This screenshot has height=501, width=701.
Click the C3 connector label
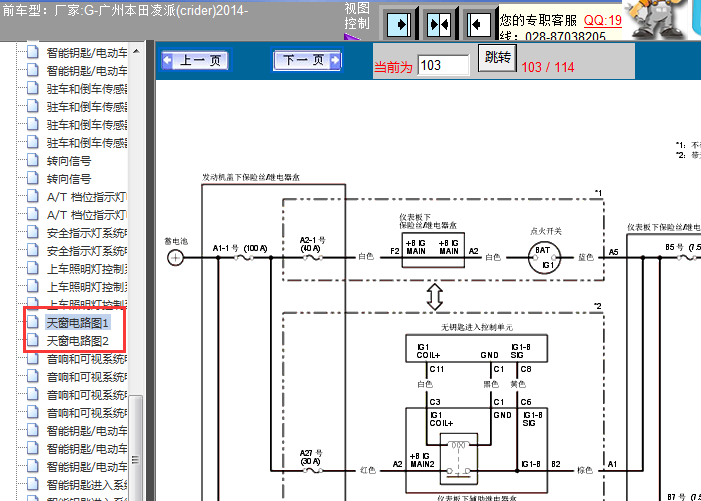435,402
